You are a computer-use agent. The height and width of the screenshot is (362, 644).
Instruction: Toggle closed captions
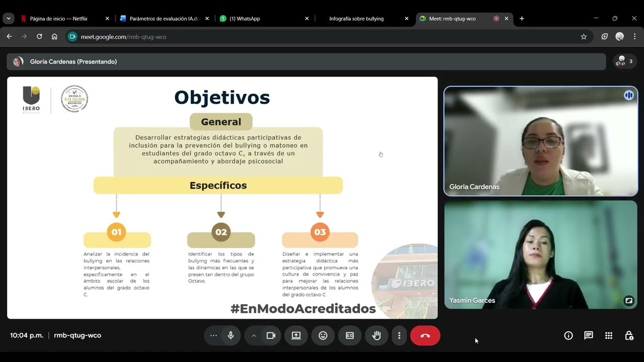[x=350, y=335]
